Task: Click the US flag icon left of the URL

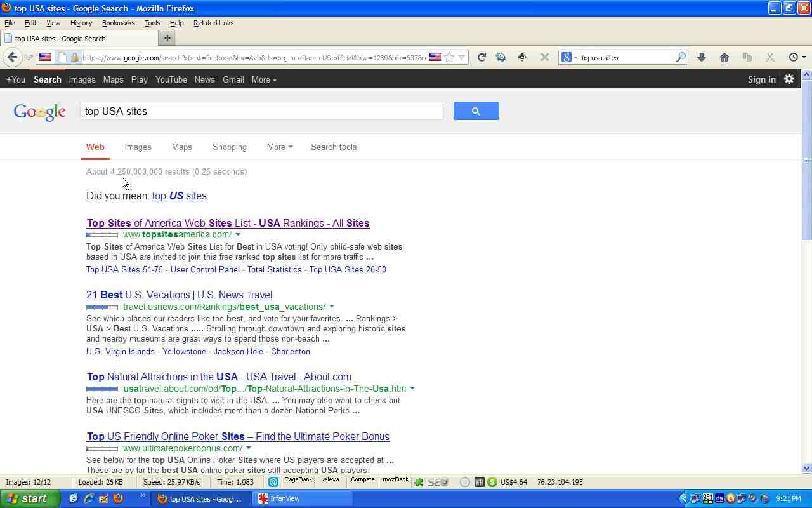Action: pyautogui.click(x=45, y=57)
